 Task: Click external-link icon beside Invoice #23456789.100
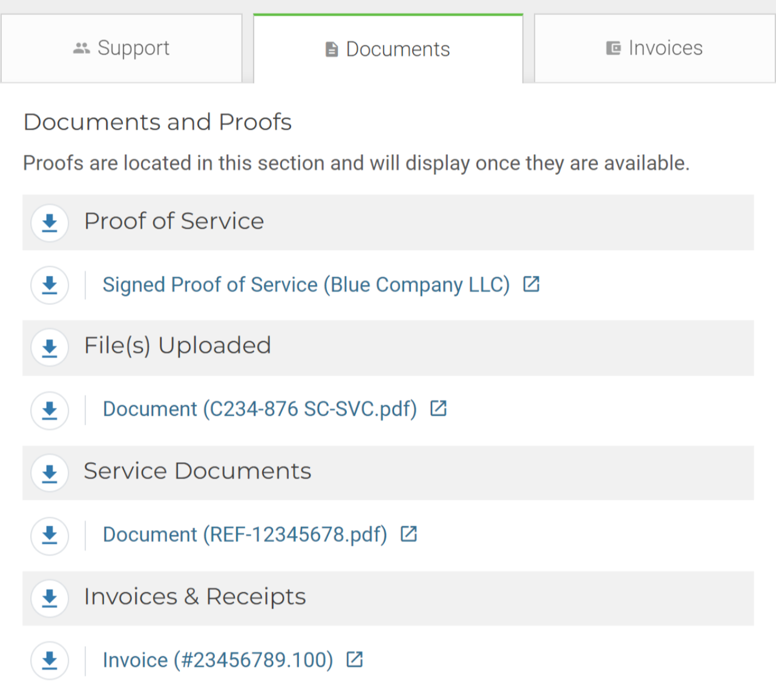coord(355,659)
